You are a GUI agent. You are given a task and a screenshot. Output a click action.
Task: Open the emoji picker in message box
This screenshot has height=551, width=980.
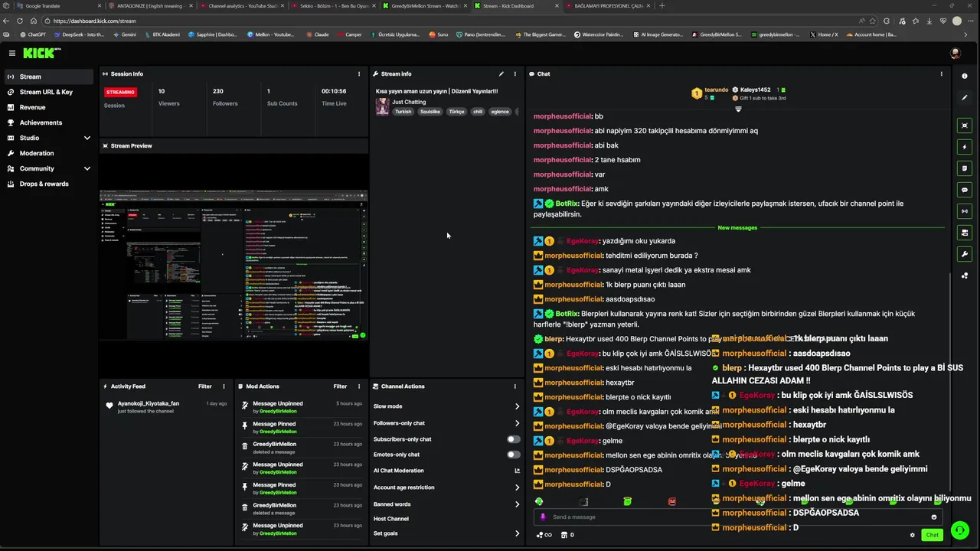click(x=933, y=517)
